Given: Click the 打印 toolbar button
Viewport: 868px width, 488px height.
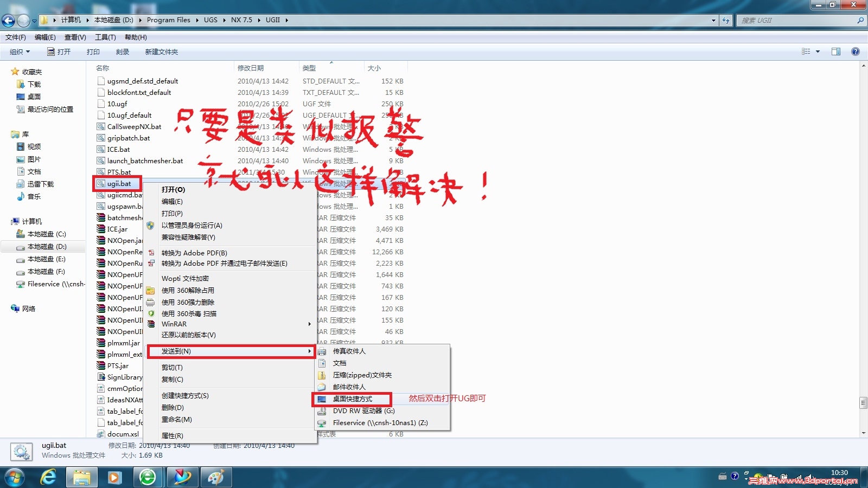Looking at the screenshot, I should click(x=93, y=52).
